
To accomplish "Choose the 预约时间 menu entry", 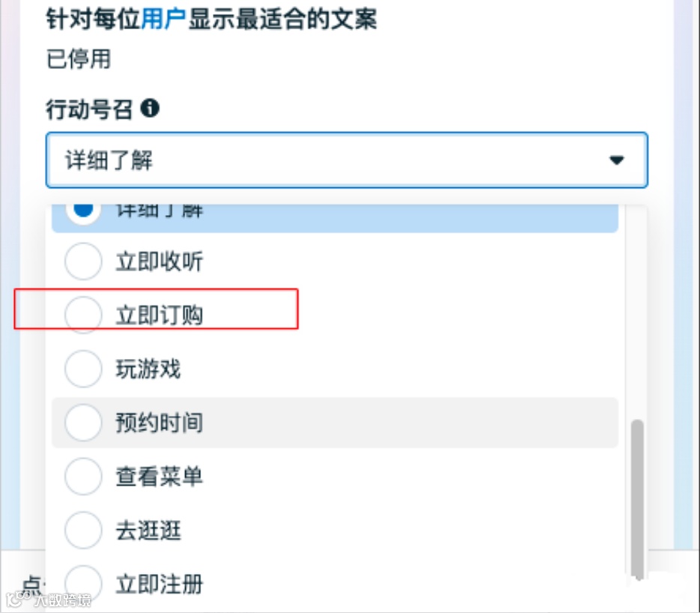I will click(x=335, y=423).
